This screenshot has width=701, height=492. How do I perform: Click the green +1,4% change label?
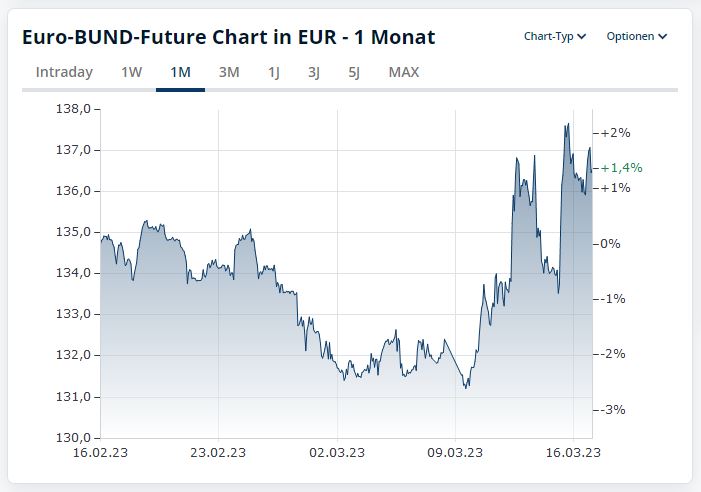pyautogui.click(x=621, y=168)
